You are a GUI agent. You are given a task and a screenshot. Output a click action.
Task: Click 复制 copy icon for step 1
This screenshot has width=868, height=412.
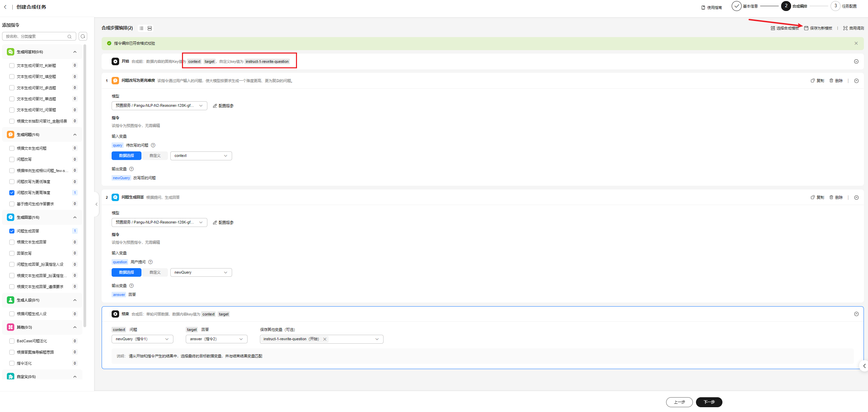tap(813, 81)
